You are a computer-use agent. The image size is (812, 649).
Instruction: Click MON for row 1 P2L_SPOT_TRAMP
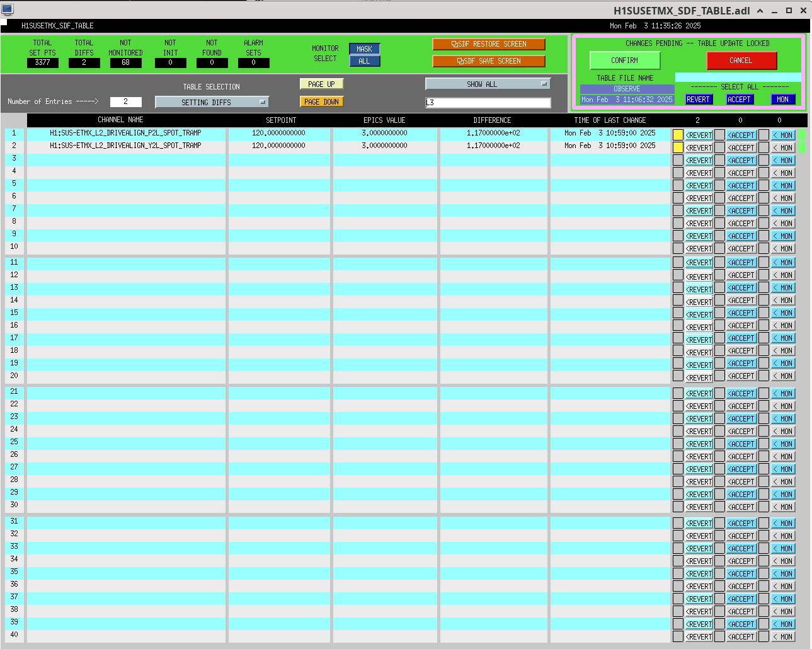pos(784,135)
